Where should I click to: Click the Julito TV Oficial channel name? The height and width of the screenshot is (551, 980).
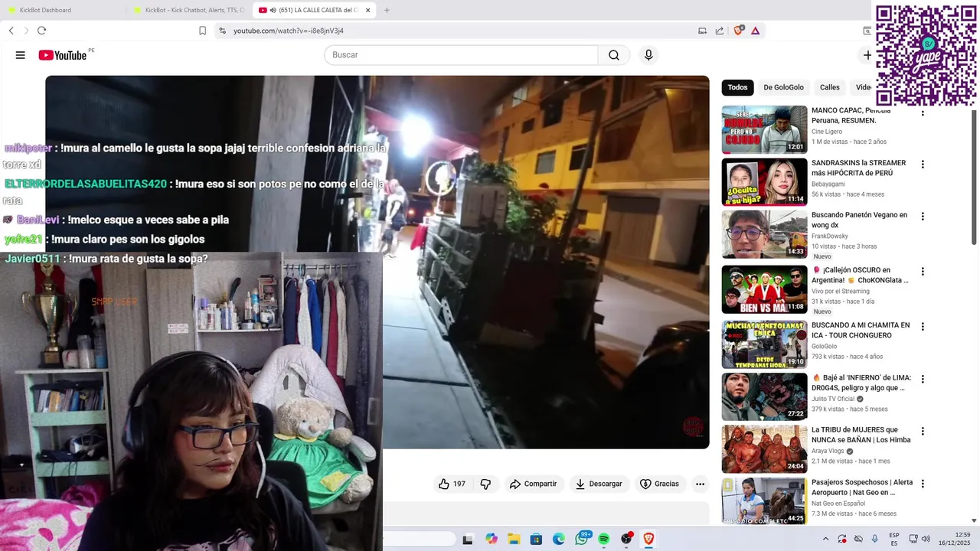(x=833, y=399)
